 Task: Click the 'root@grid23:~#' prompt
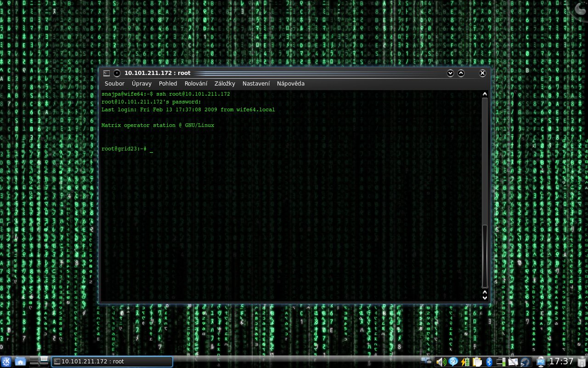[124, 149]
